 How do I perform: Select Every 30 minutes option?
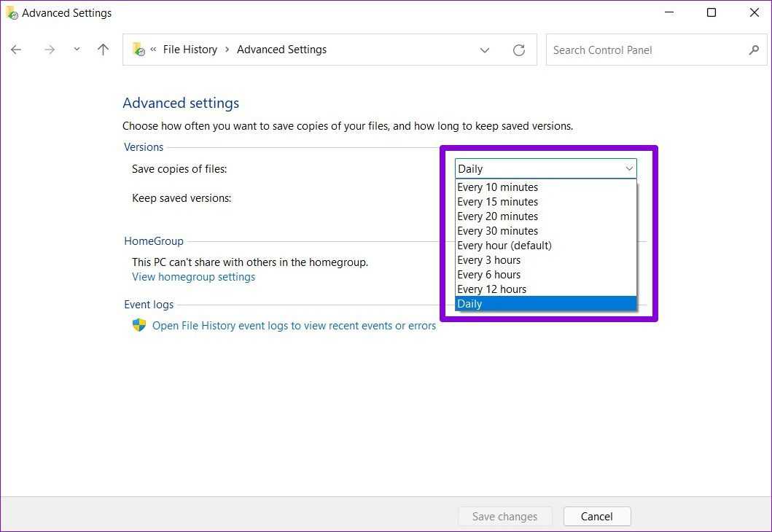coord(498,231)
